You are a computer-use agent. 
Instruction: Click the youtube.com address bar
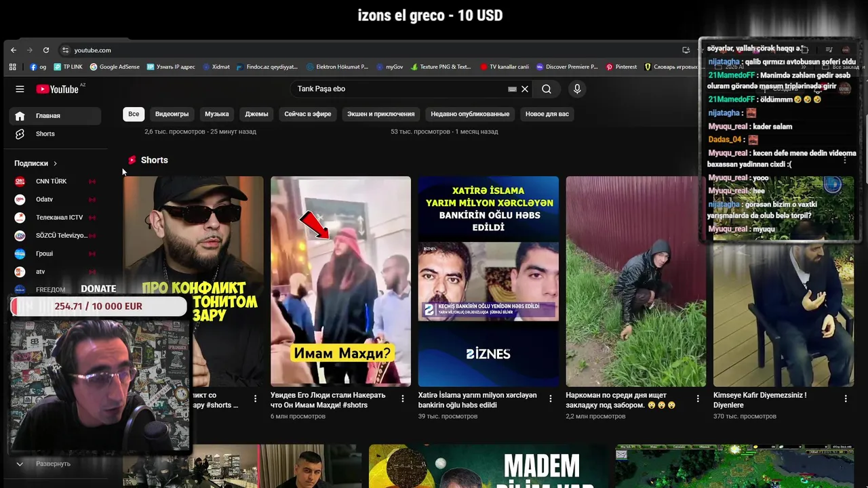pyautogui.click(x=366, y=50)
